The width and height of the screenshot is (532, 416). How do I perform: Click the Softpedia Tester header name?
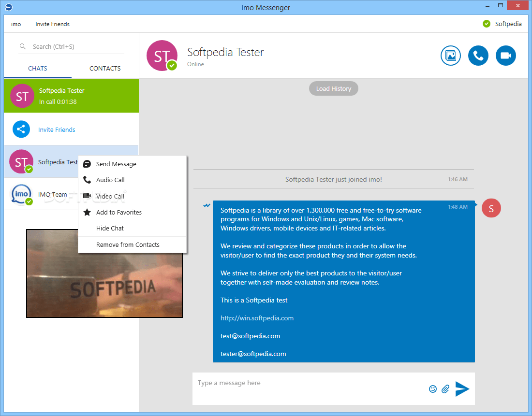225,52
